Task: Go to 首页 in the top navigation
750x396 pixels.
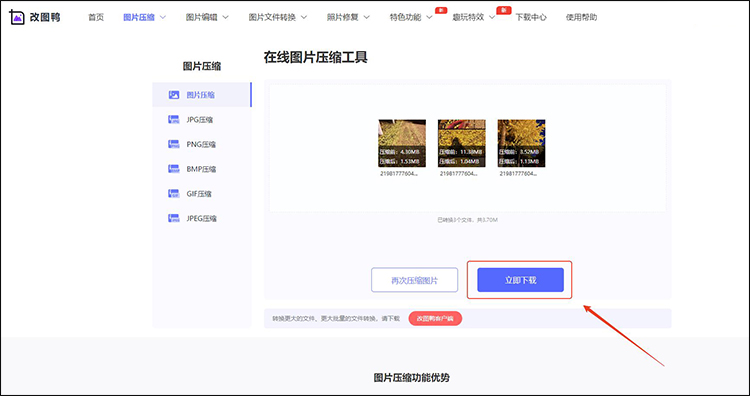Action: pos(96,17)
